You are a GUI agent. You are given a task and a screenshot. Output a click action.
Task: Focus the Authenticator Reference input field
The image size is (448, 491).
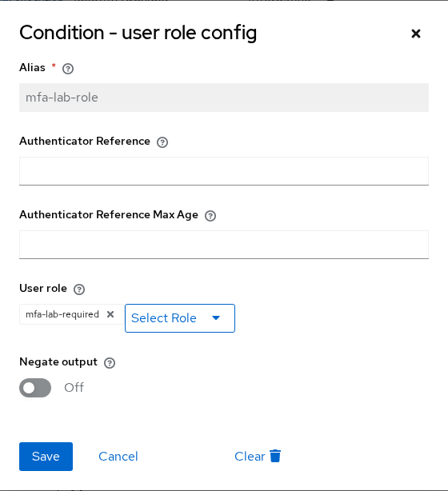click(224, 171)
